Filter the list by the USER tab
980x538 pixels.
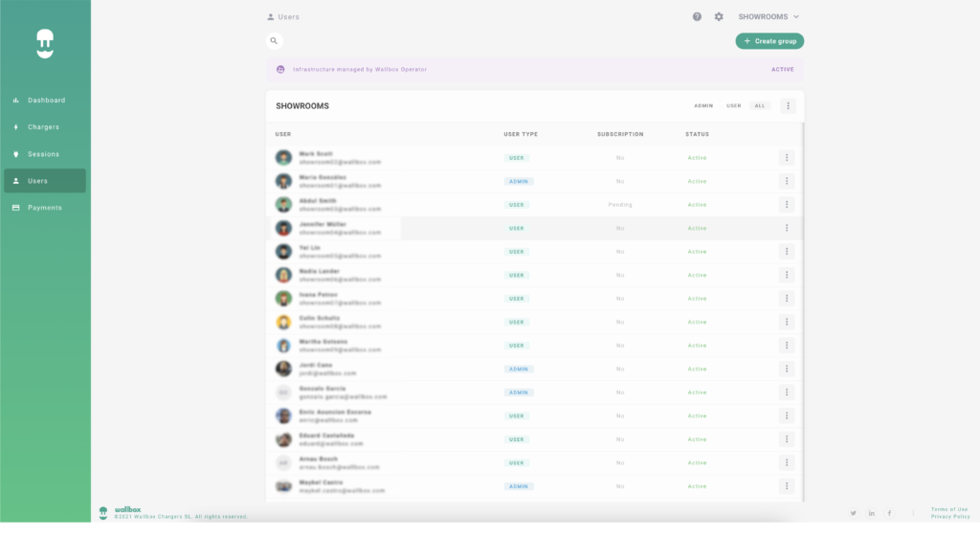[734, 105]
